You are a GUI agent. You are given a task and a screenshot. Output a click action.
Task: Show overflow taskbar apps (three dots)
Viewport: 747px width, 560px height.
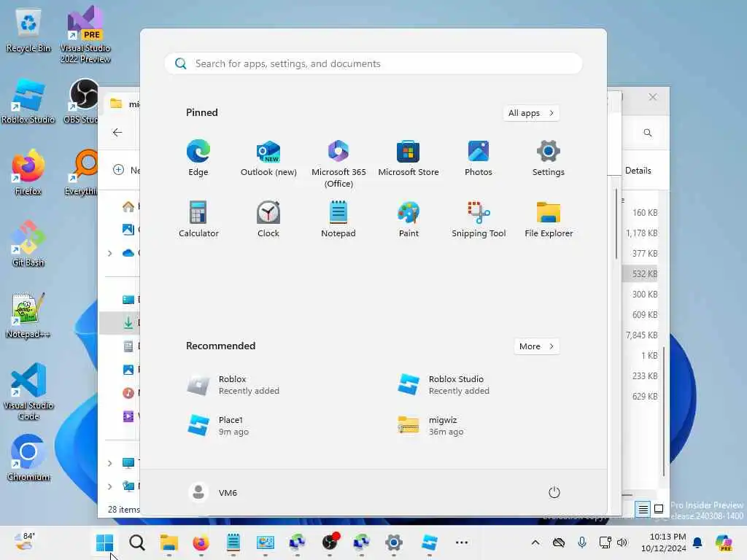(462, 542)
